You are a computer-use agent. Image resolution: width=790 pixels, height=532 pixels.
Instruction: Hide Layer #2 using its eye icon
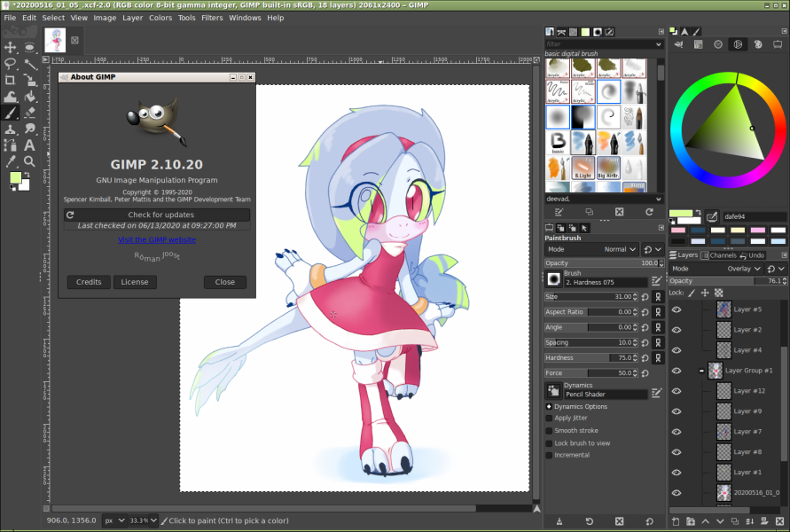(677, 330)
